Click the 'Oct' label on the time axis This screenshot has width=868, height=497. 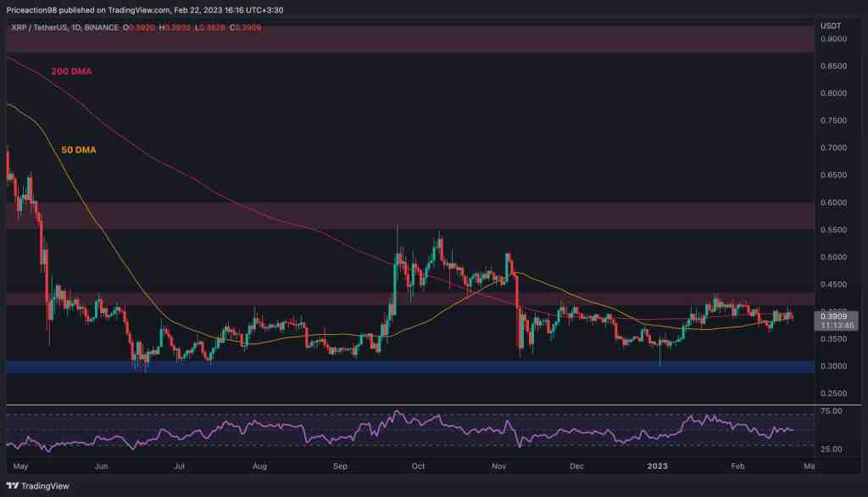(x=418, y=466)
